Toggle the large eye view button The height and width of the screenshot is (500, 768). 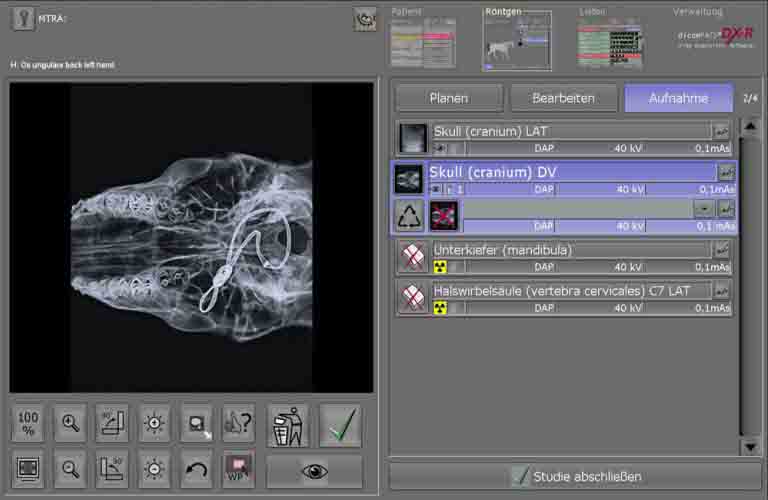[314, 471]
